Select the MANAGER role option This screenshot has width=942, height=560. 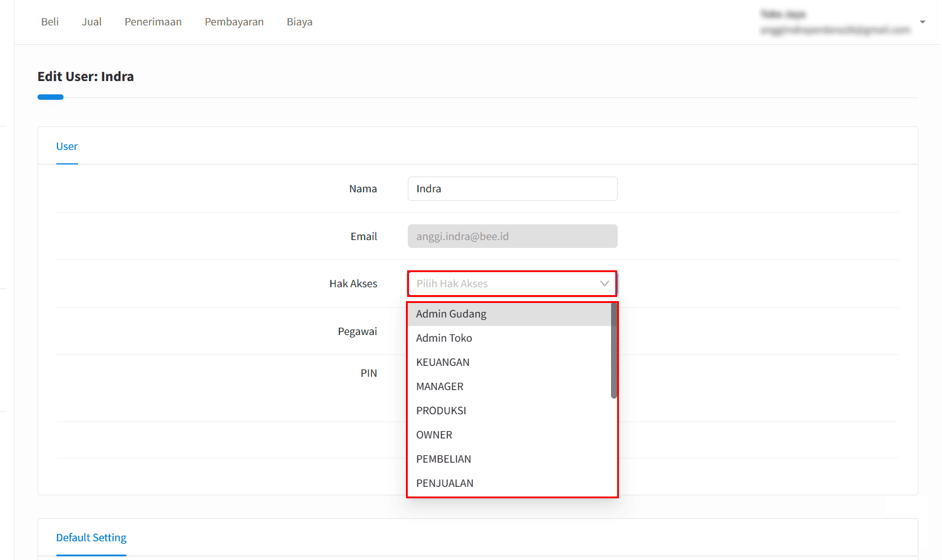(440, 386)
